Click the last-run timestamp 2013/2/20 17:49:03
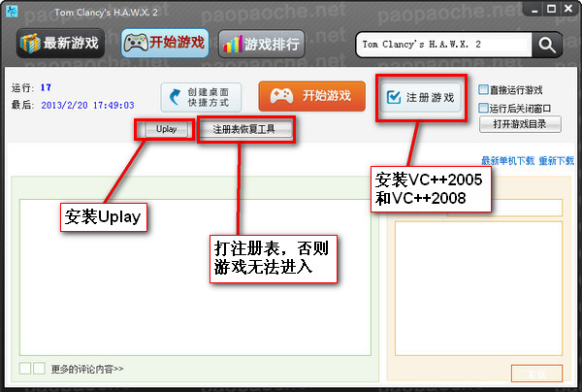Viewport: 582px width, 392px height. (x=87, y=106)
